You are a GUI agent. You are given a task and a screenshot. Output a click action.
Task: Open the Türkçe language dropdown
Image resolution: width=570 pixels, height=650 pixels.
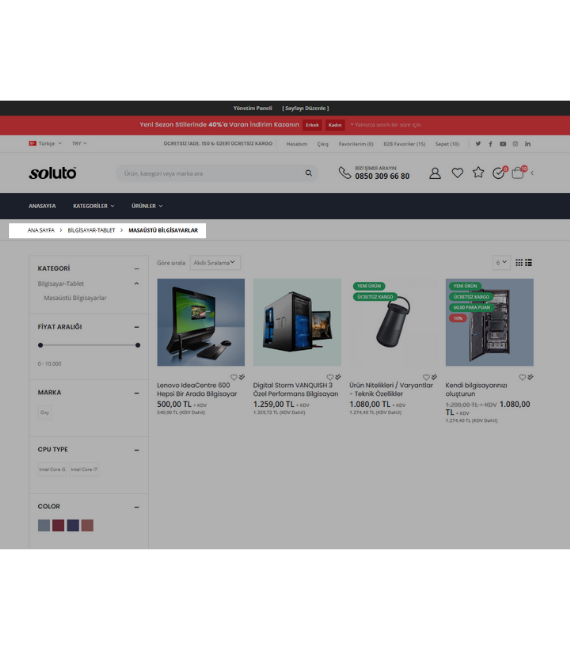coord(45,143)
